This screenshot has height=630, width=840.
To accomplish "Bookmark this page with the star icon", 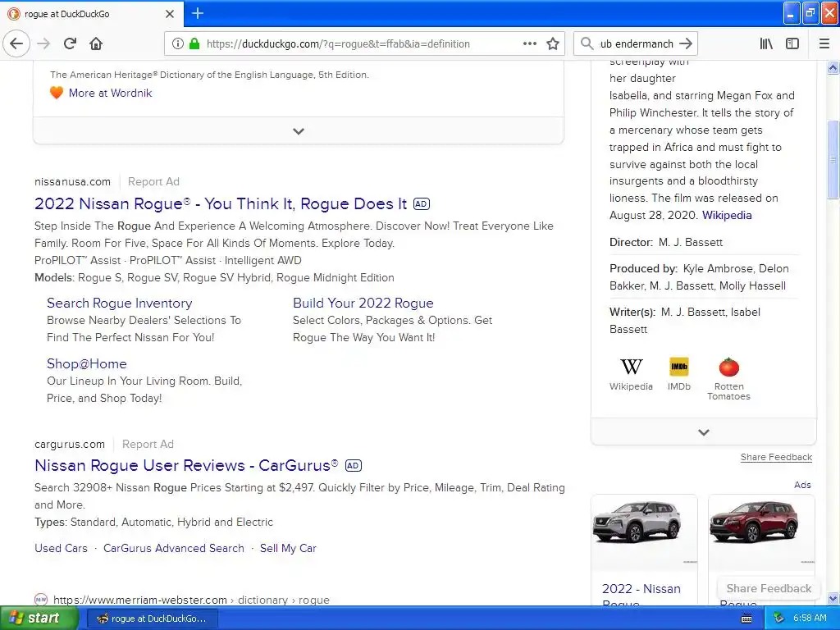I will coord(553,44).
